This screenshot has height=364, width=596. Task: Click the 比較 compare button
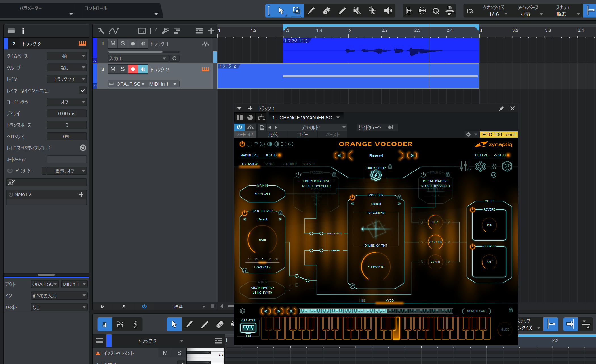pyautogui.click(x=273, y=135)
